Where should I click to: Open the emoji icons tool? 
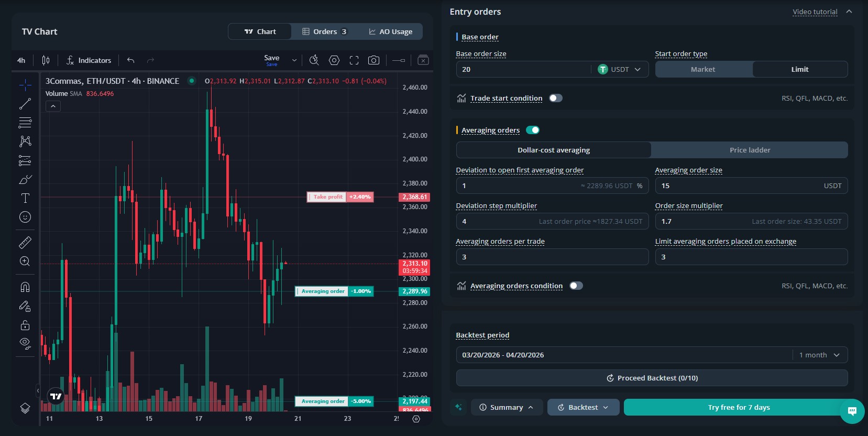tap(25, 217)
